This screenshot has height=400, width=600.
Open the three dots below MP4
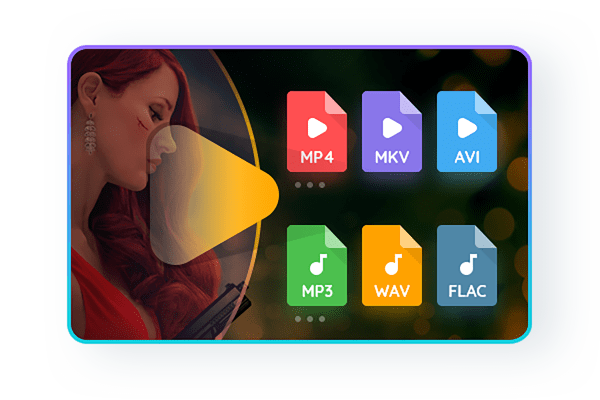point(310,185)
